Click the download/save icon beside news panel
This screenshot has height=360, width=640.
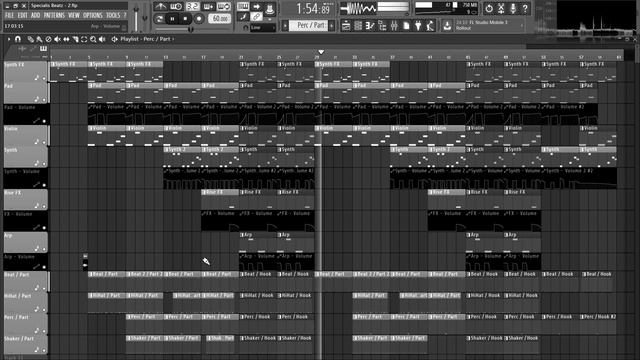click(447, 26)
